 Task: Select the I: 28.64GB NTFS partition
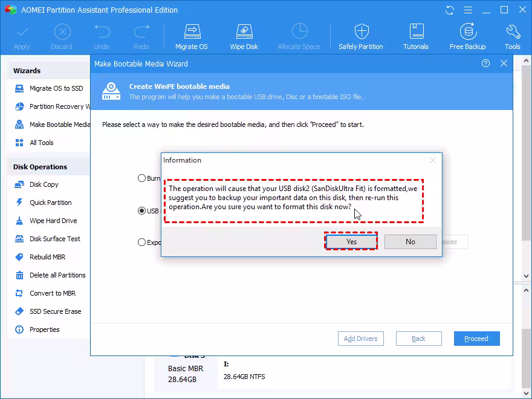[x=364, y=372]
